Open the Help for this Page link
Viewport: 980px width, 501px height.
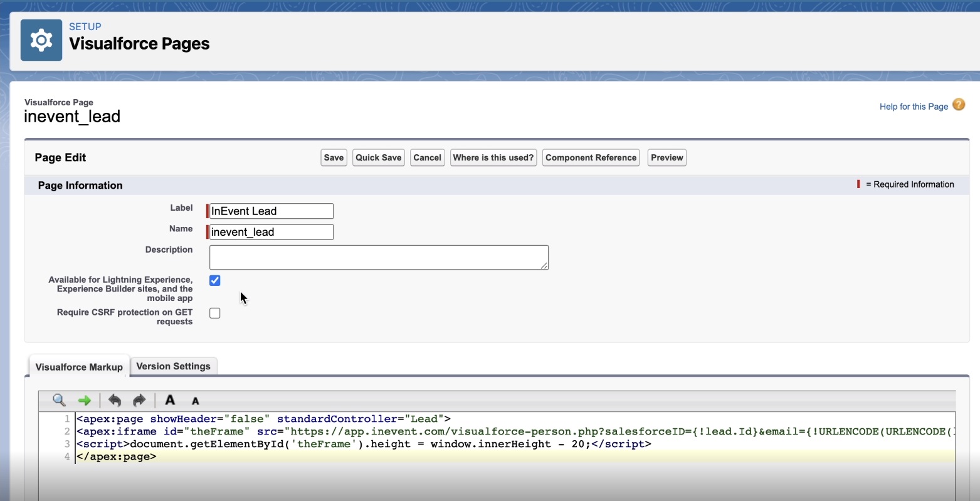pyautogui.click(x=914, y=107)
